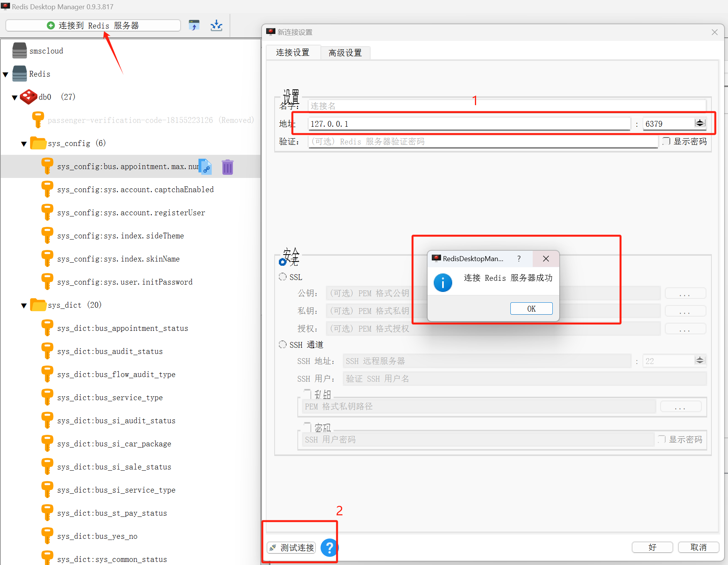The image size is (728, 565).
Task: Click the connection name input field
Action: point(507,106)
